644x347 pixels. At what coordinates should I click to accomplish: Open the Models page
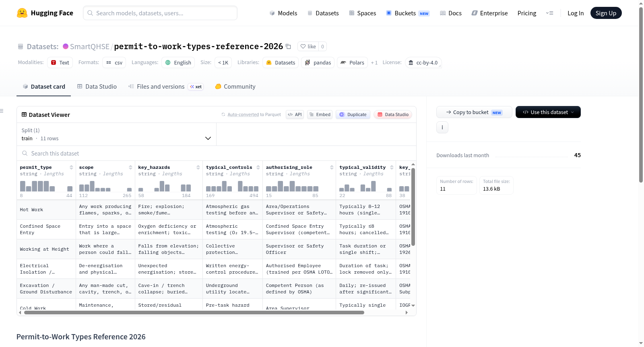coord(283,13)
